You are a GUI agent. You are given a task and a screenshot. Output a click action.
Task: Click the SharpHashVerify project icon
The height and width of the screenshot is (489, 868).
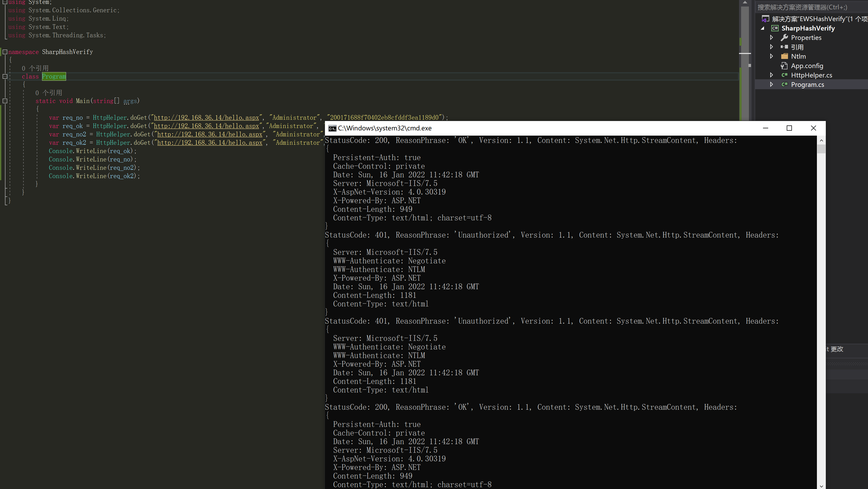coord(775,28)
